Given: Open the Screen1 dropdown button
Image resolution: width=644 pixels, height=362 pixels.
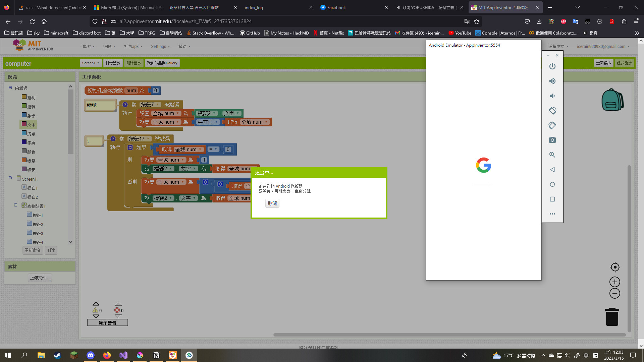Looking at the screenshot, I should pos(91,63).
